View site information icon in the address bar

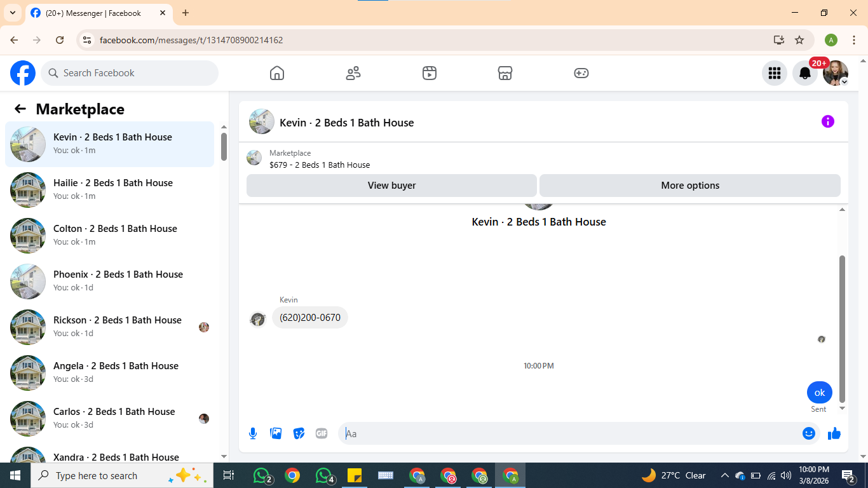tap(88, 40)
